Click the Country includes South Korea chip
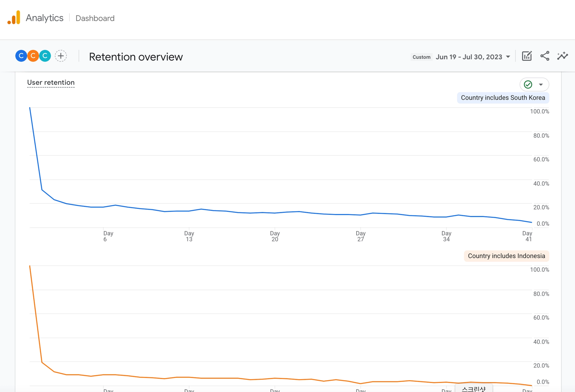 (x=503, y=98)
